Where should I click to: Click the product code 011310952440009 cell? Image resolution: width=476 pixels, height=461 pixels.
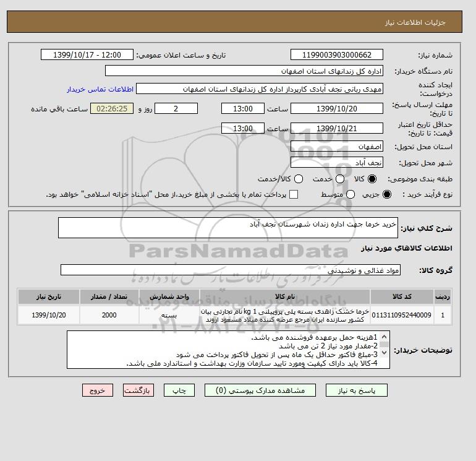point(402,315)
